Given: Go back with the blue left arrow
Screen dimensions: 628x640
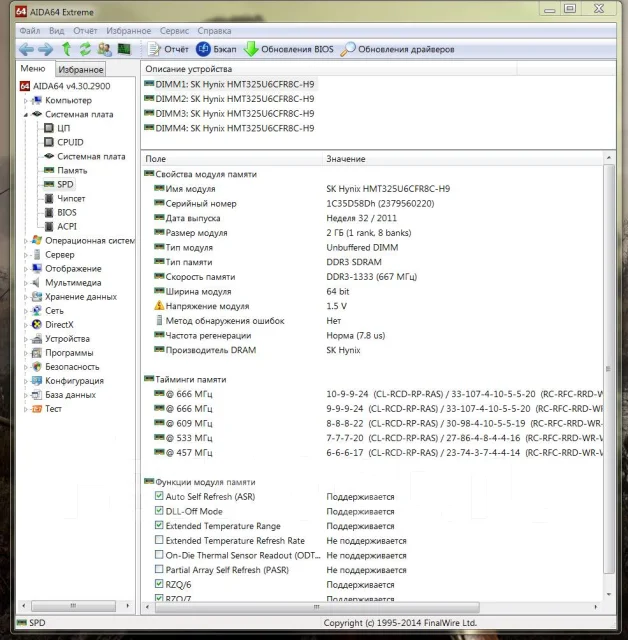Looking at the screenshot, I should click(26, 49).
